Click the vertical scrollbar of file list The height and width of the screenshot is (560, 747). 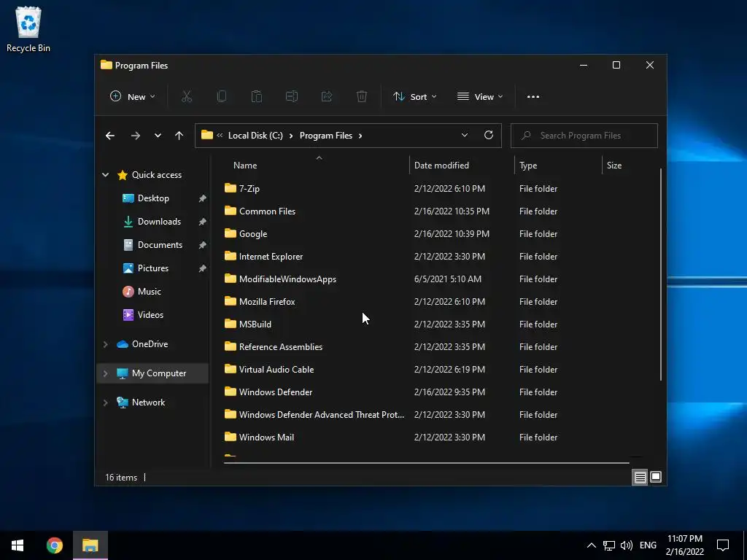coord(661,274)
